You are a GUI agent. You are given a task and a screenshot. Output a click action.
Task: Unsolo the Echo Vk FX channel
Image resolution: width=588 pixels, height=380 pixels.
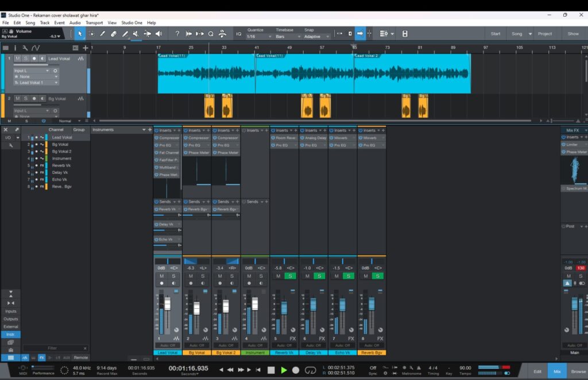point(349,276)
